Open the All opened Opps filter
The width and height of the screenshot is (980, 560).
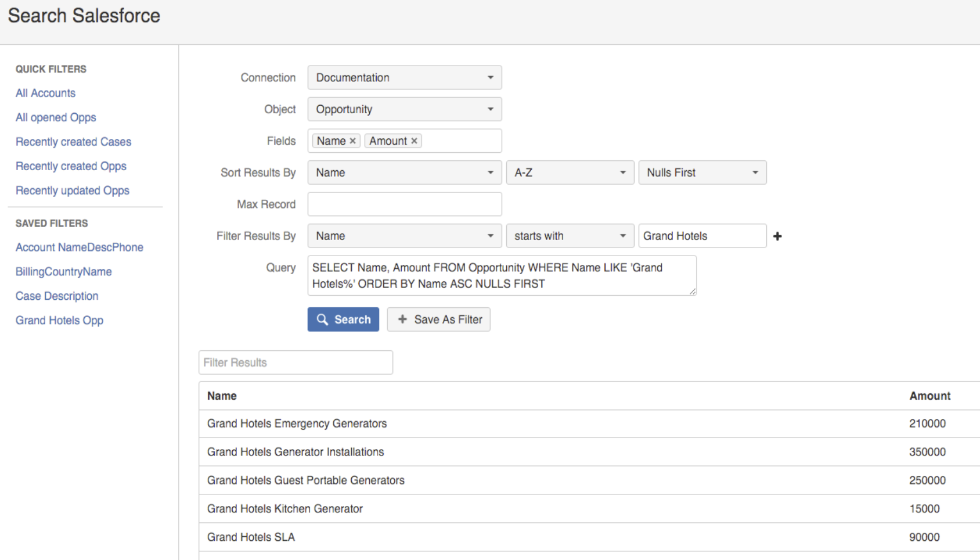(56, 117)
